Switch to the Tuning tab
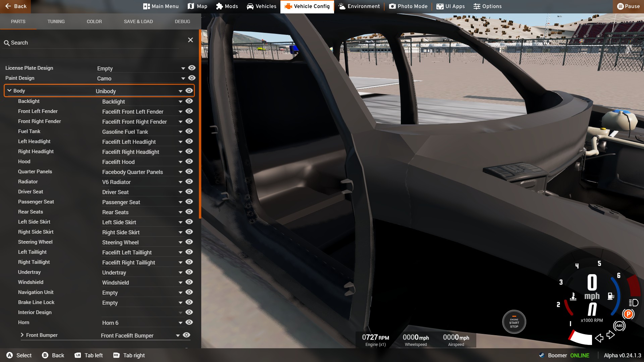Screen dimensions: 644x362 pos(56,21)
